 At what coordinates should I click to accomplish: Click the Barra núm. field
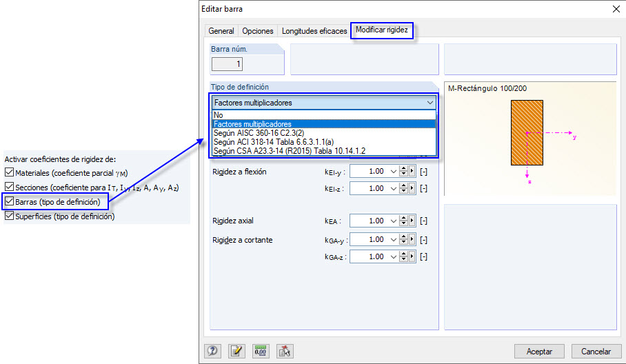point(227,64)
